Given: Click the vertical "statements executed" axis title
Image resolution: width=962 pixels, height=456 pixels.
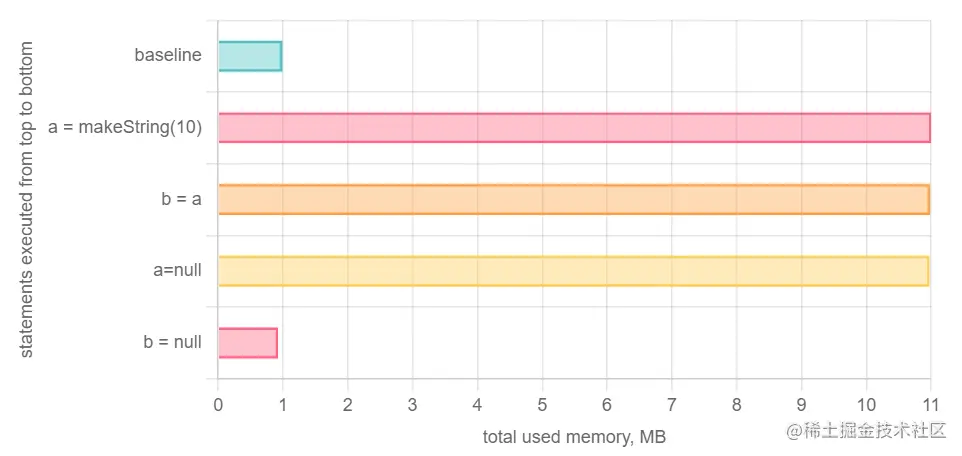Looking at the screenshot, I should 27,199.
